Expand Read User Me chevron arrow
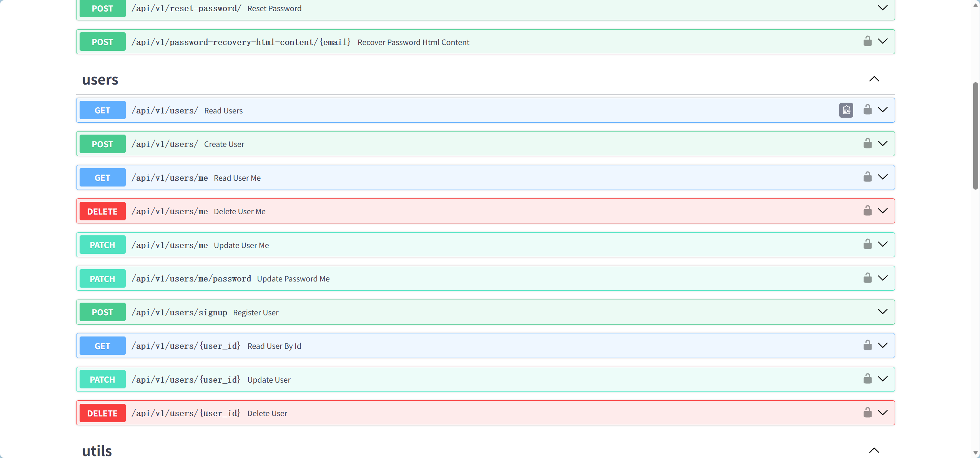 tap(882, 177)
